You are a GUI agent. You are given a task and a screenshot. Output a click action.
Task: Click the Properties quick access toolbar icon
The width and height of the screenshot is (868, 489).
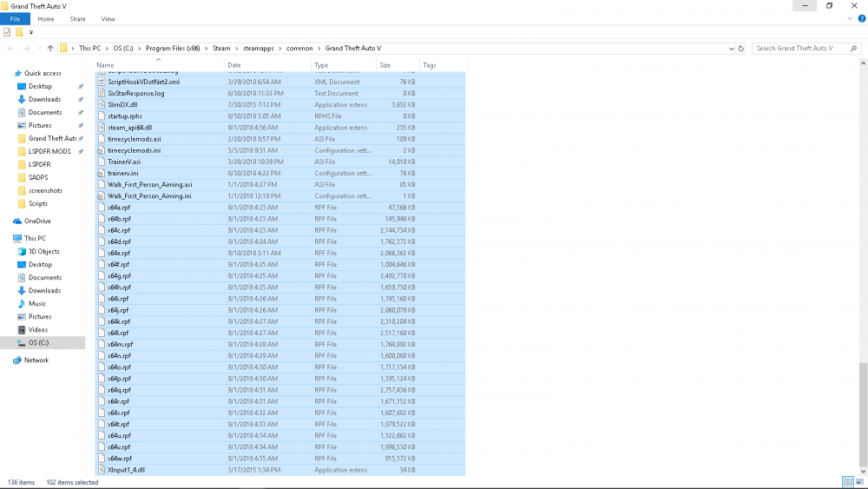pyautogui.click(x=7, y=32)
